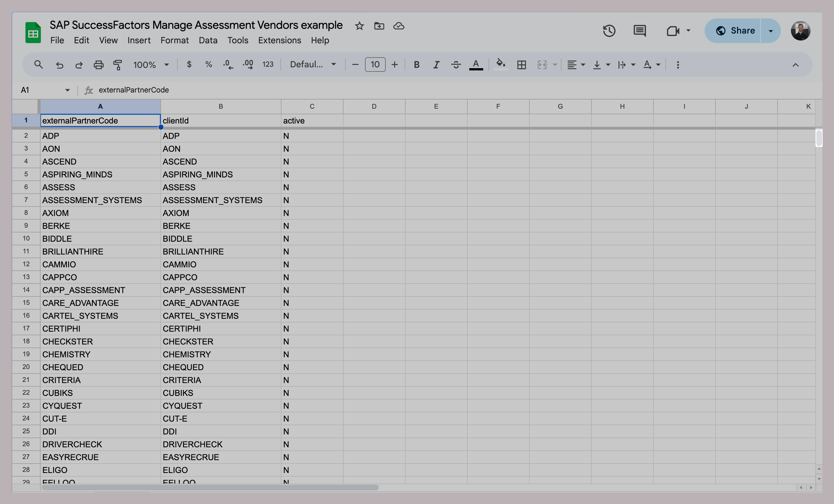This screenshot has width=834, height=504.
Task: Select cell CHECKSTER in column B
Action: (221, 341)
